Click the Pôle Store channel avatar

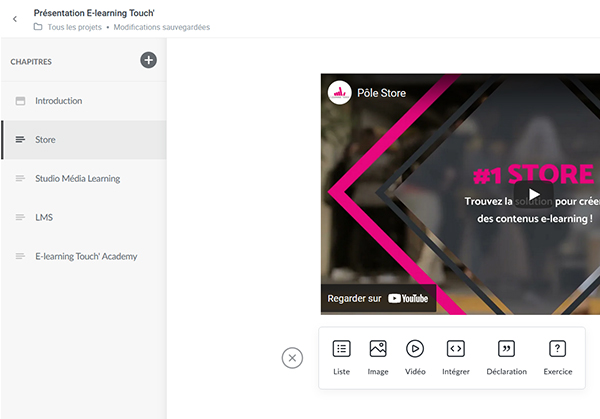340,93
